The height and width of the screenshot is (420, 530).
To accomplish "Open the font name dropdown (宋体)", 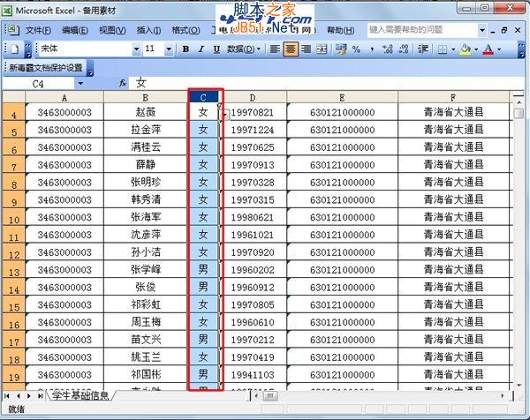I will point(136,49).
